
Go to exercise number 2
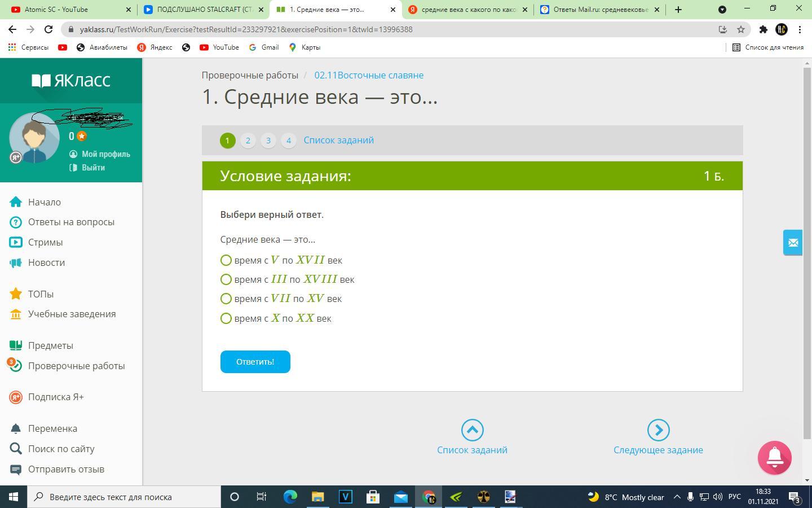pyautogui.click(x=248, y=141)
